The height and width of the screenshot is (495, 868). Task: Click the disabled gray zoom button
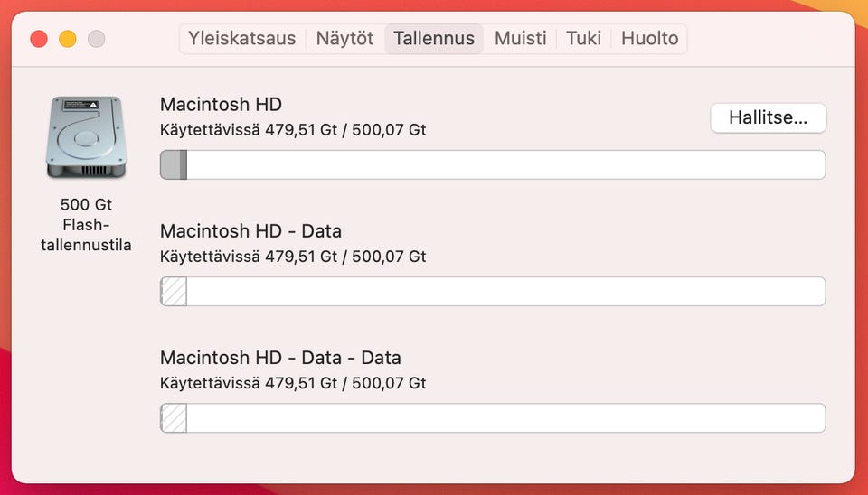tap(97, 39)
